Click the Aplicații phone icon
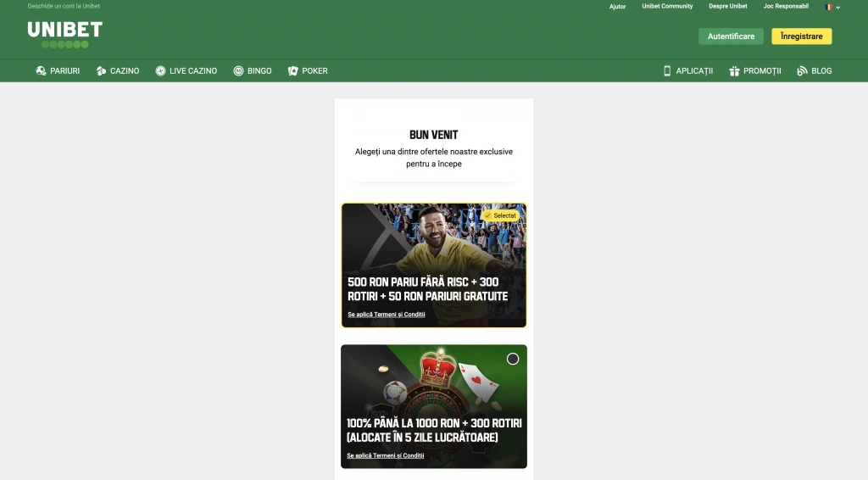The width and height of the screenshot is (868, 480). pyautogui.click(x=667, y=71)
